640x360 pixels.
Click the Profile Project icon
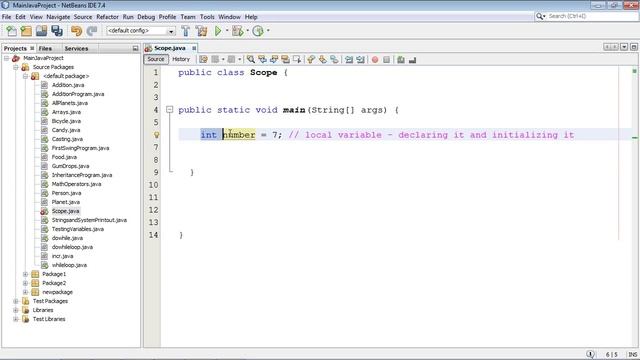click(258, 31)
